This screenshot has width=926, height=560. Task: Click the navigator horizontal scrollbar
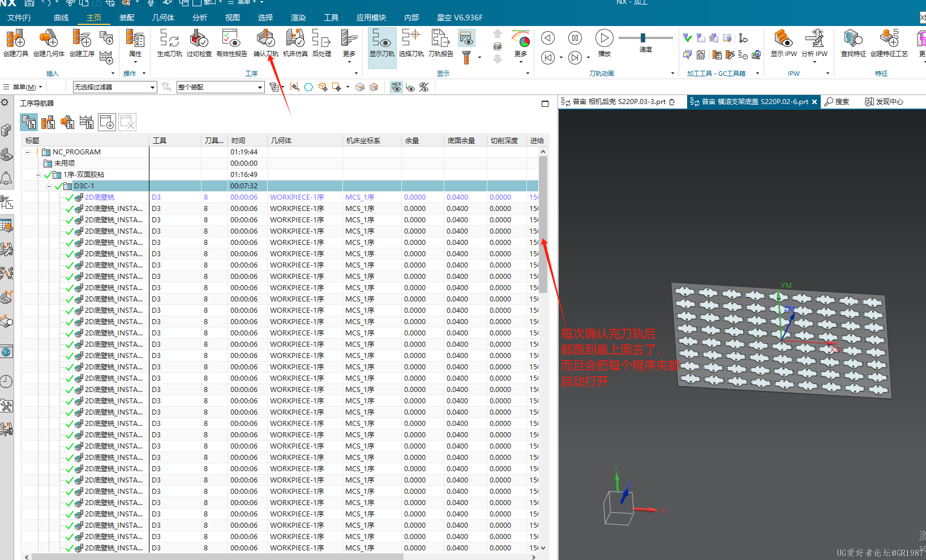(x=218, y=557)
